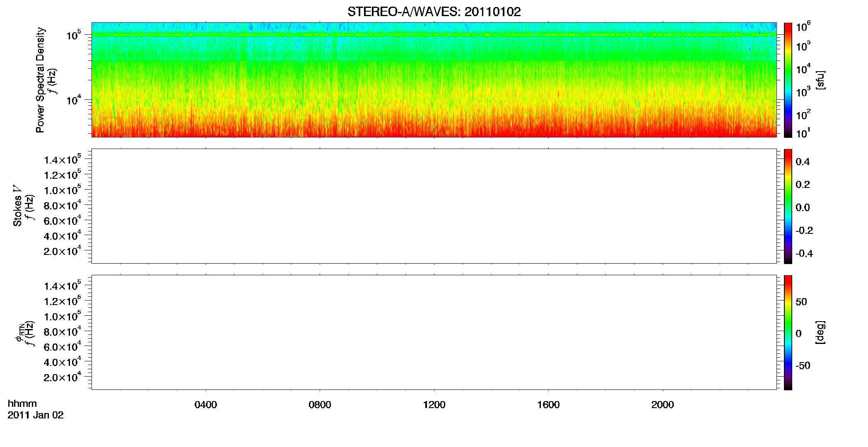Click the deg colorbar at value 50

pos(788,302)
